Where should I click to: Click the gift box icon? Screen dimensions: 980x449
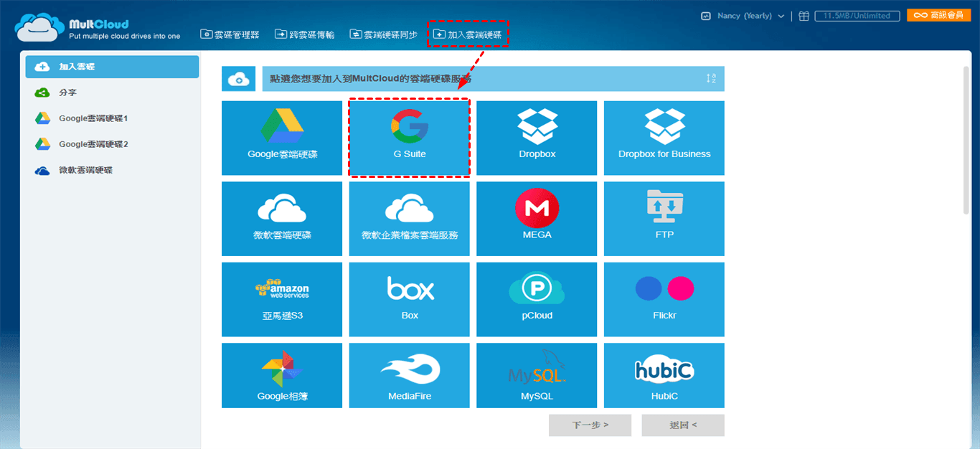coord(804,16)
